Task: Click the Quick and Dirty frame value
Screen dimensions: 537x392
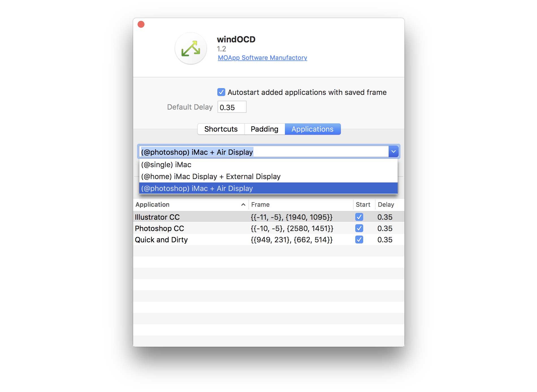Action: [x=292, y=240]
